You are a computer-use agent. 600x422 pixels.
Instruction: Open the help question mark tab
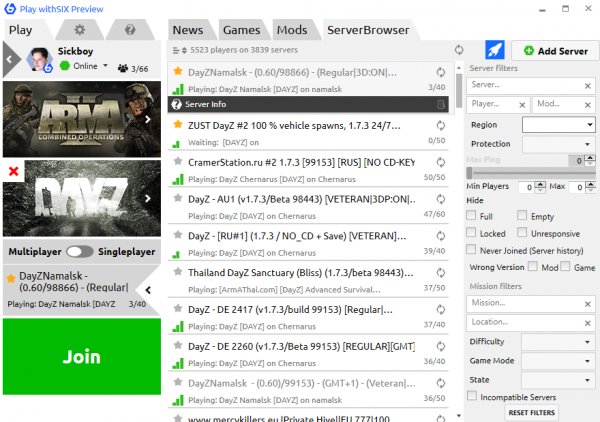click(x=130, y=30)
